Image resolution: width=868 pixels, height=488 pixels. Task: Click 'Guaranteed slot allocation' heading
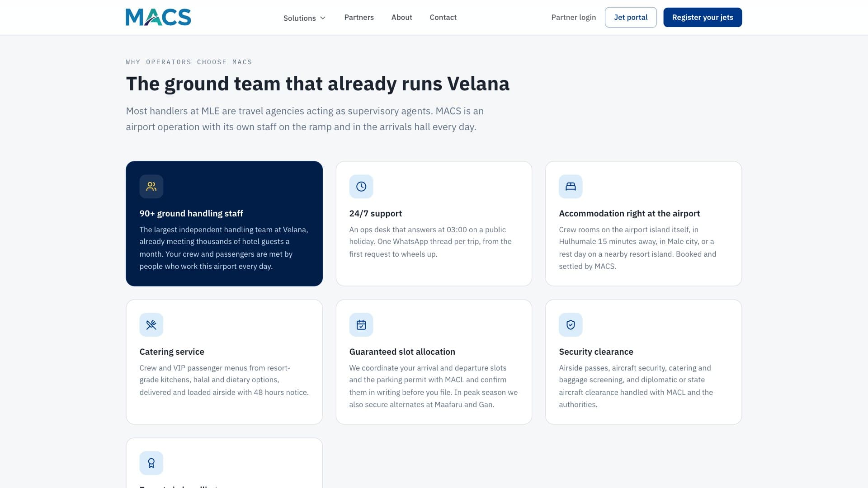[402, 352]
